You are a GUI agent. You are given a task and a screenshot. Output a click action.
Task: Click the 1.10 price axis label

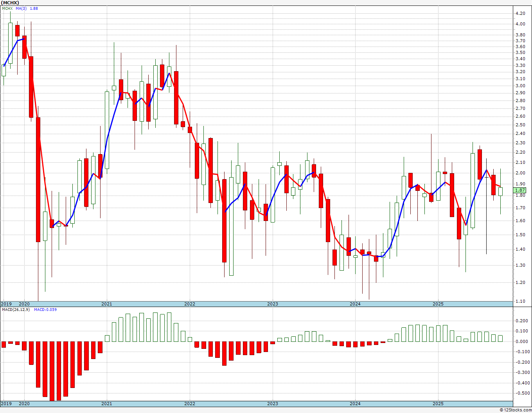pyautogui.click(x=520, y=301)
